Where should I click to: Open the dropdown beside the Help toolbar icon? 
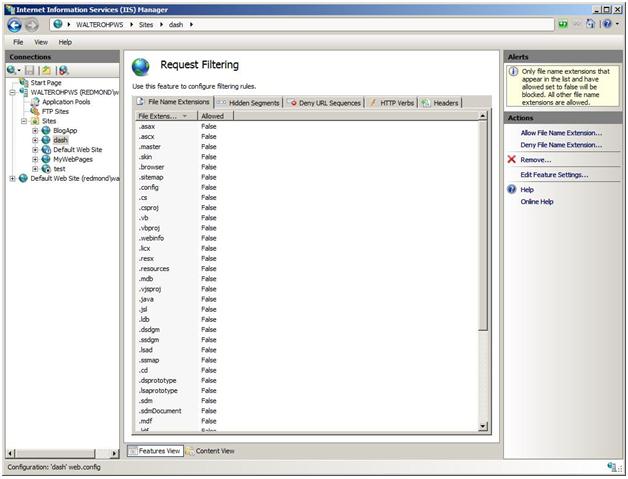point(617,24)
